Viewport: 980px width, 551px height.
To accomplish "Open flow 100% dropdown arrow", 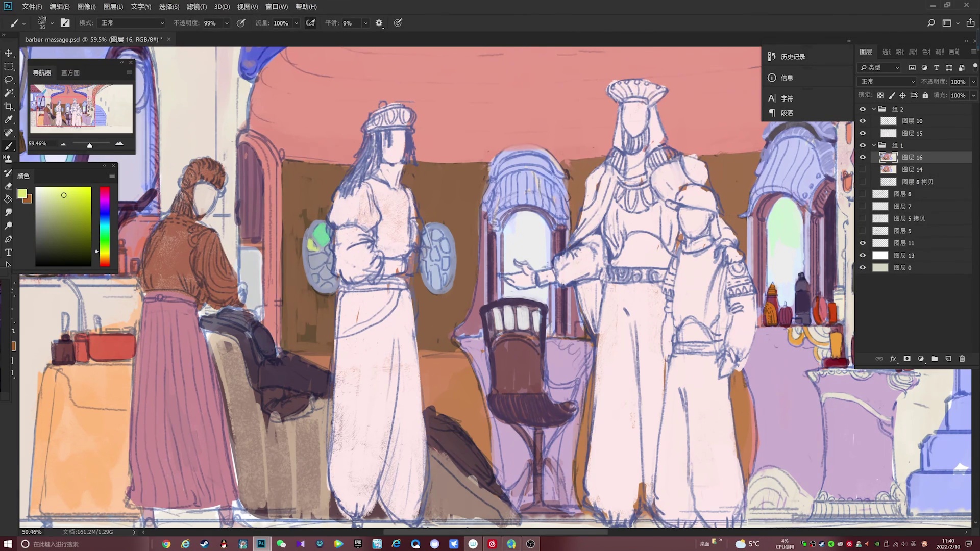I will (296, 23).
